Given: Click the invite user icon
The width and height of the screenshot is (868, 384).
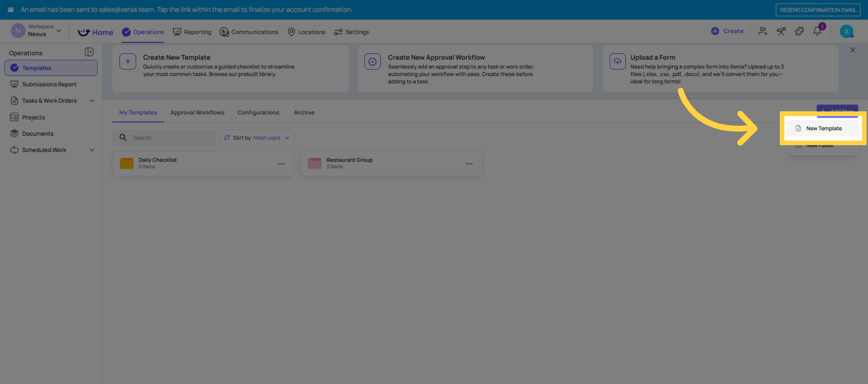Looking at the screenshot, I should pos(763,31).
